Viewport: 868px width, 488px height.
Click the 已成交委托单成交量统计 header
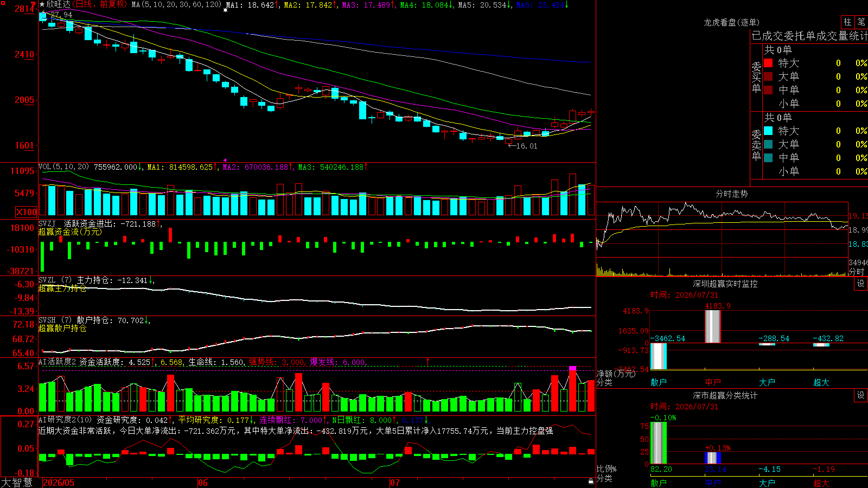(x=809, y=36)
